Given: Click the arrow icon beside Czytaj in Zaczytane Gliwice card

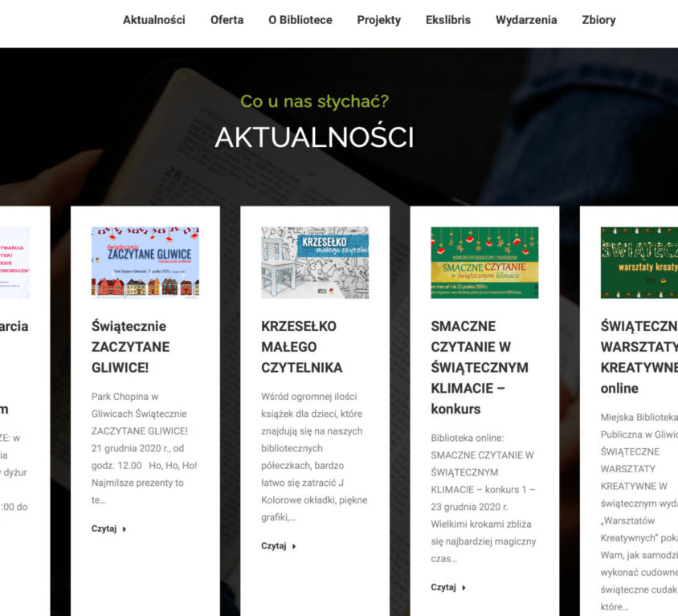Looking at the screenshot, I should click(x=125, y=529).
